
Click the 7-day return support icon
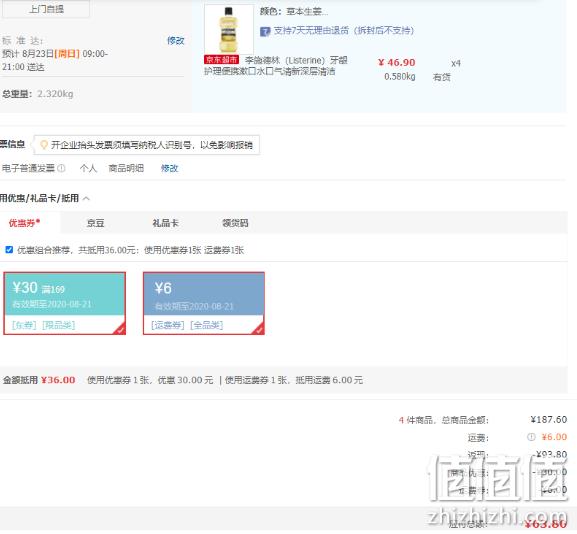point(265,31)
